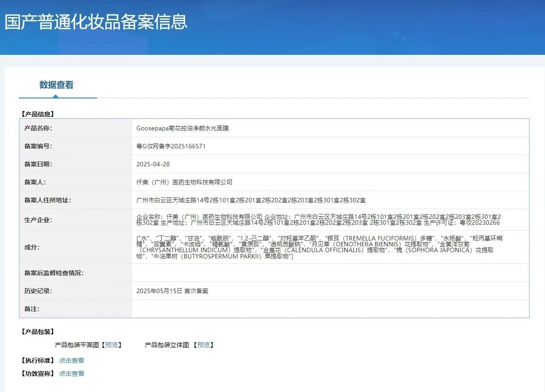Select the ingredients list text
545x392 pixels.
click(x=319, y=247)
